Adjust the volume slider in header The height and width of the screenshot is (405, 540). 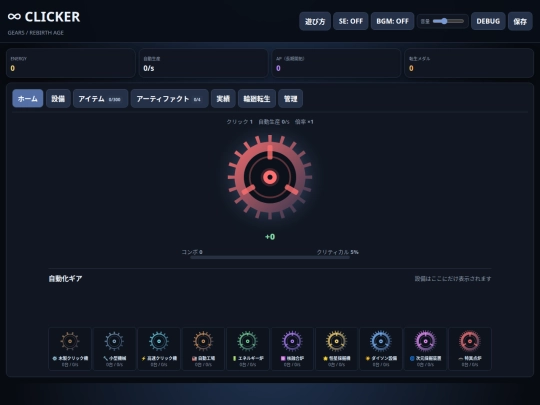[448, 21]
